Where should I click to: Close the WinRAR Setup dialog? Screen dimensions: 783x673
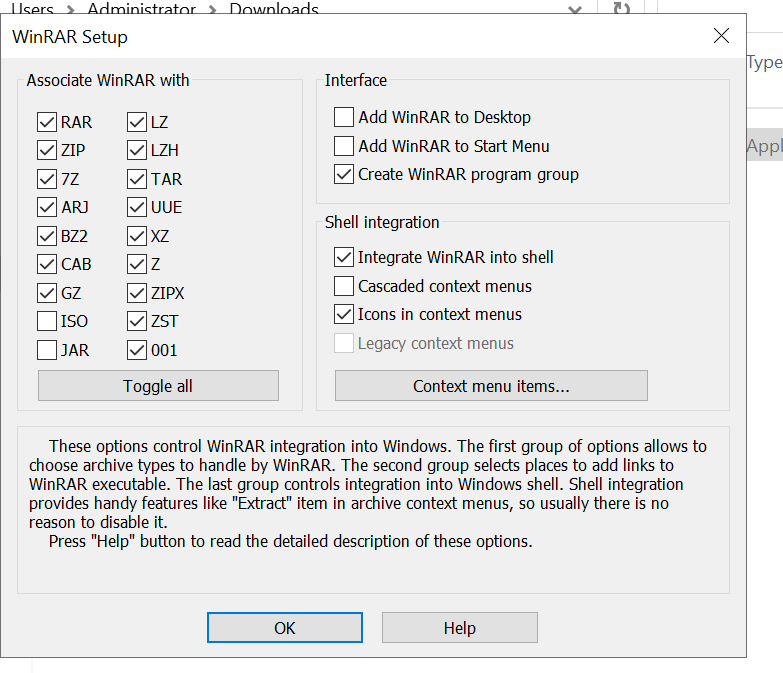coord(721,35)
